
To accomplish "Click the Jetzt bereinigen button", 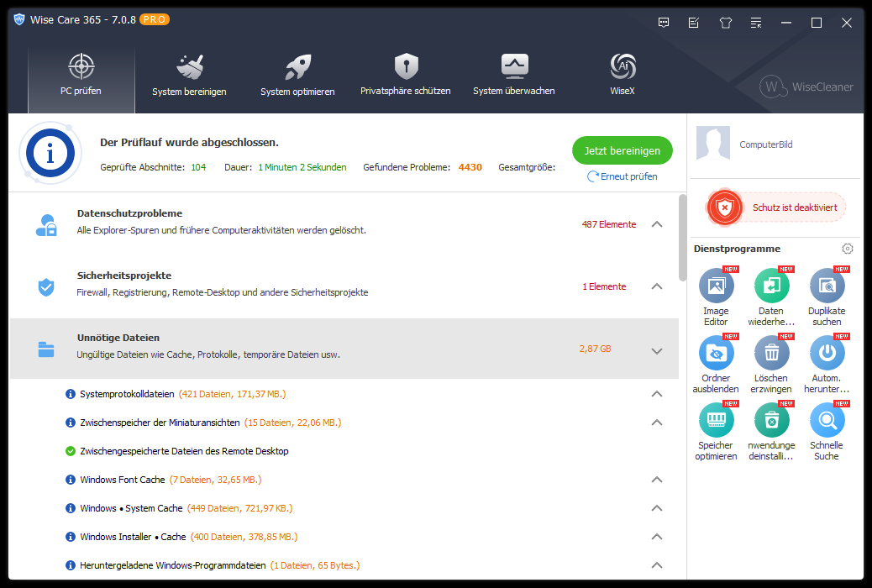I will (x=622, y=150).
